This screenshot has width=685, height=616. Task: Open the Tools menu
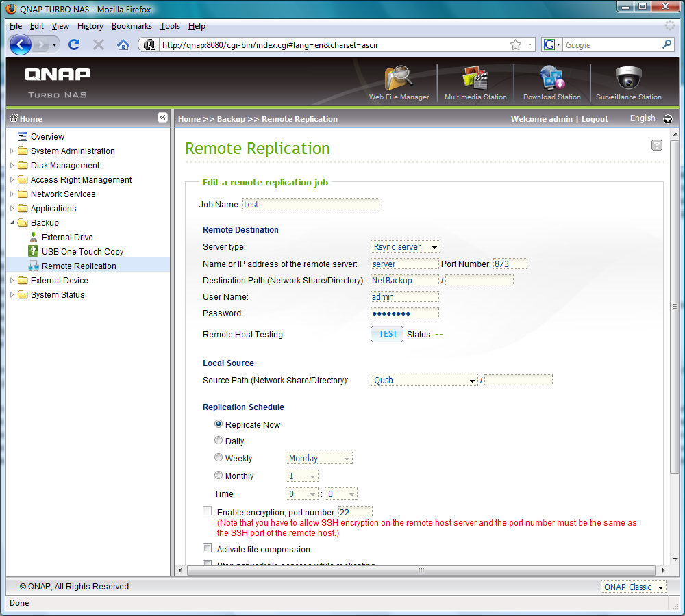click(170, 26)
